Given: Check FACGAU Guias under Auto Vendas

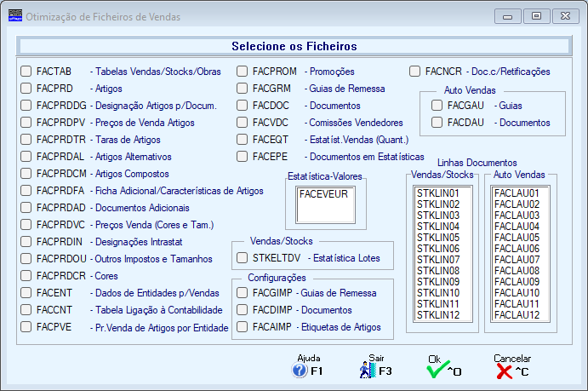Looking at the screenshot, I should tap(437, 106).
